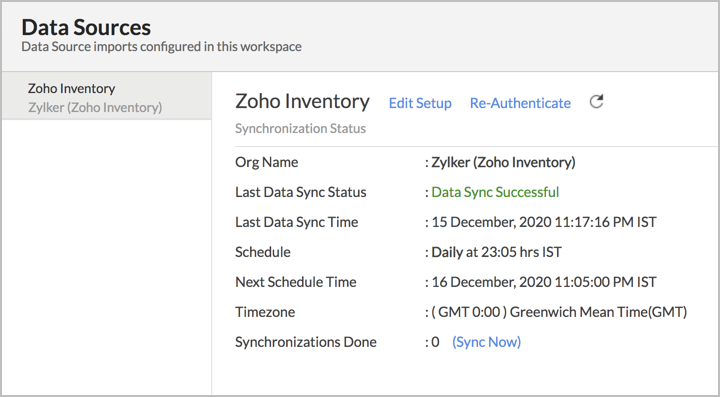Click the Timezone field label
This screenshot has height=397, width=720.
[x=265, y=312]
